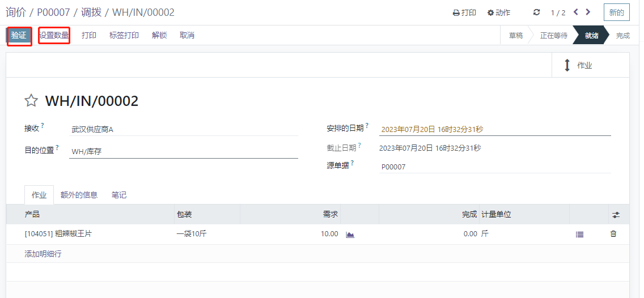The height and width of the screenshot is (298, 644).
Task: Go to the previous record arrow
Action: coord(575,12)
